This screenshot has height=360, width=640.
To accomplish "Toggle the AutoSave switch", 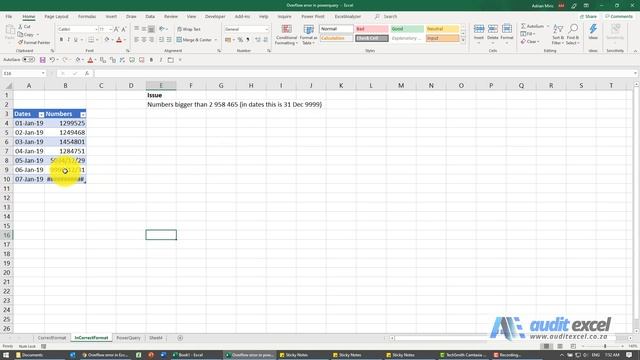I will 28,60.
